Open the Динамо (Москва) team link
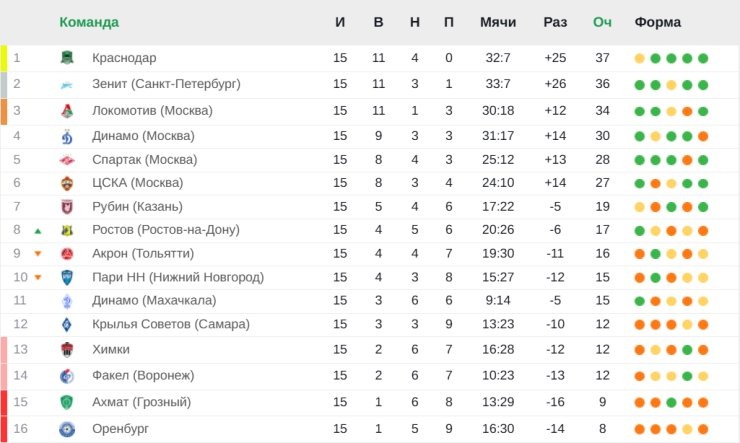The height and width of the screenshot is (443, 740). [x=143, y=136]
